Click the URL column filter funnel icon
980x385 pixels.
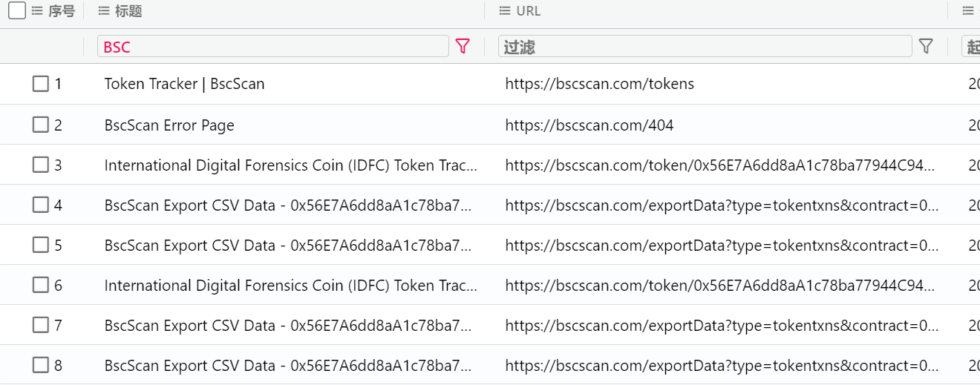(x=925, y=46)
